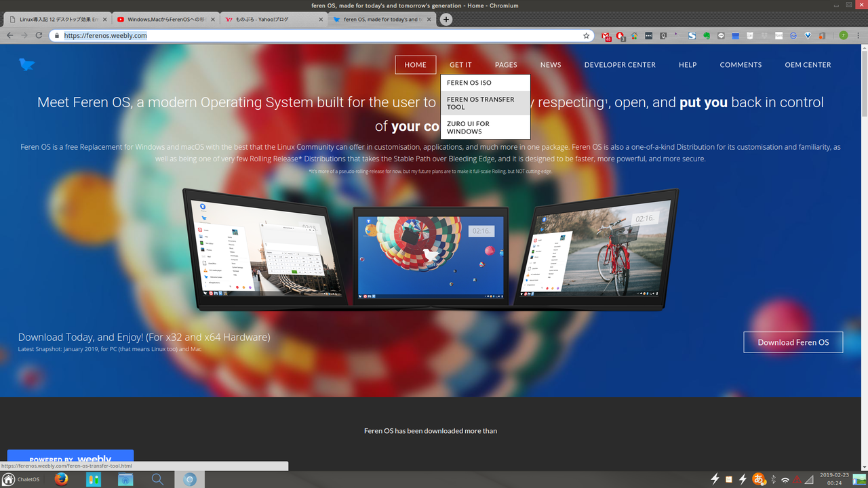
Task: Expand the GET IT navigation menu
Action: pos(460,65)
